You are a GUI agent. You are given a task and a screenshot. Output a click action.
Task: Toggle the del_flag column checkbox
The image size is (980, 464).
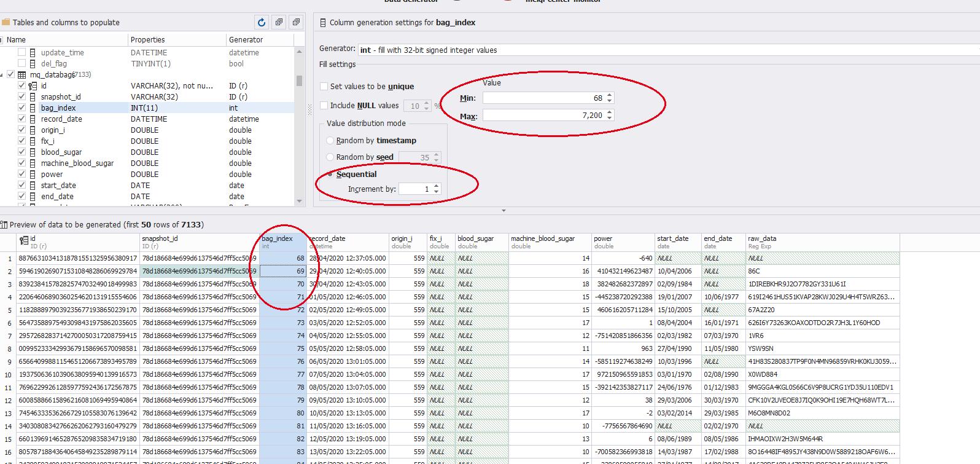22,64
